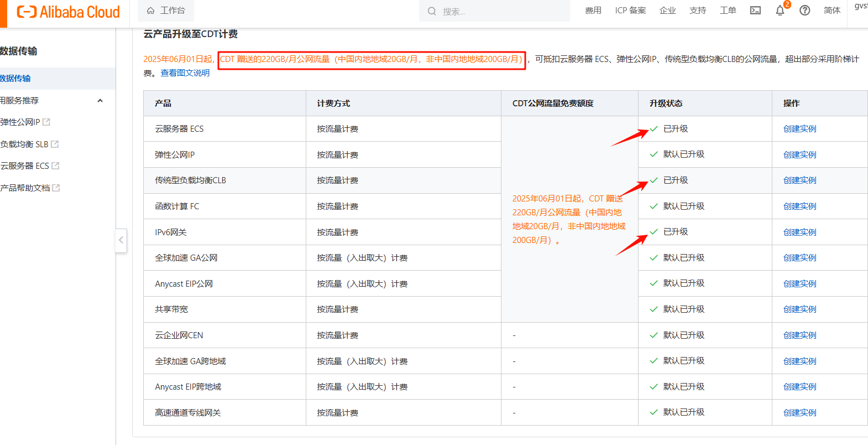Click the 工作台 button label

[172, 11]
